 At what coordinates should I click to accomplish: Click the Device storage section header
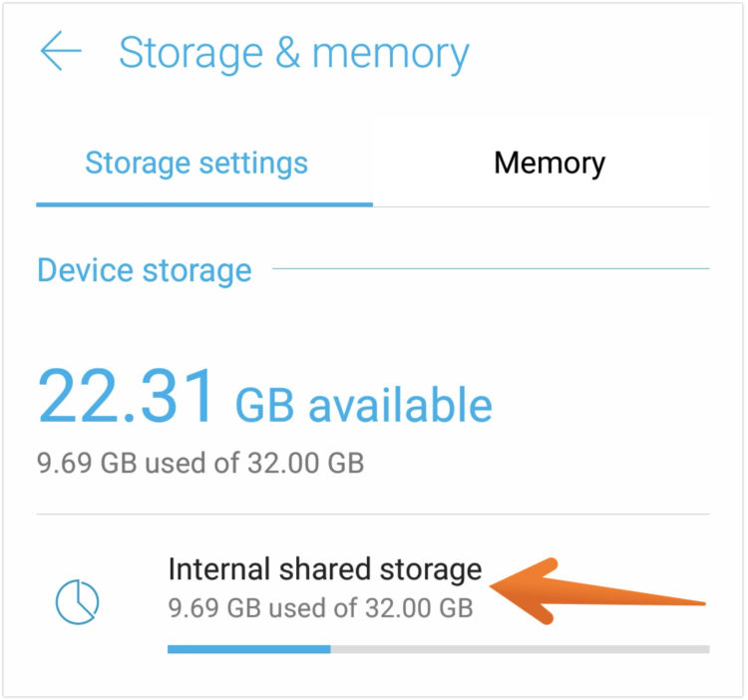tap(145, 269)
